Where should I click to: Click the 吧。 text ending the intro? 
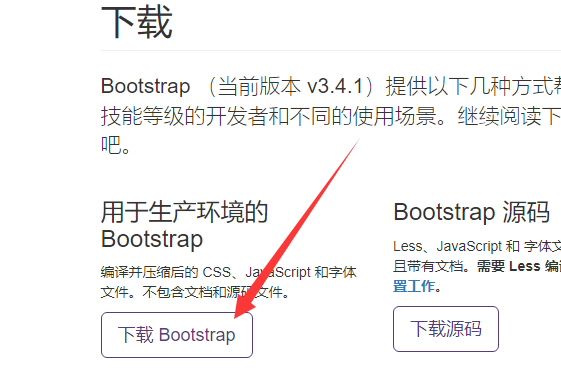[116, 145]
